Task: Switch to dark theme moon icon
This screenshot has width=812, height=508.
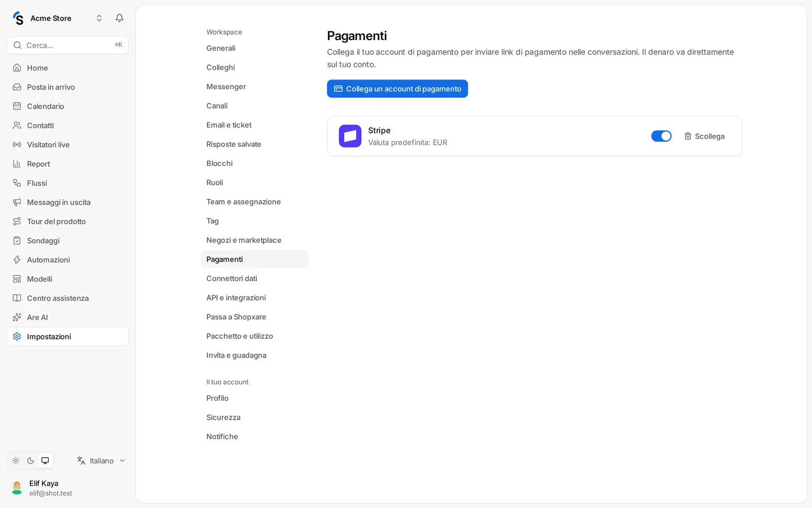Action: coord(30,461)
